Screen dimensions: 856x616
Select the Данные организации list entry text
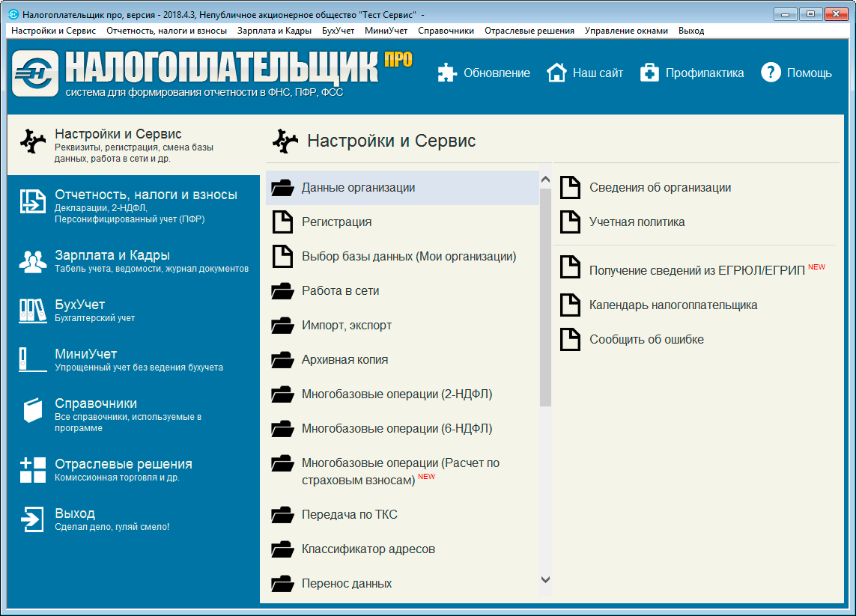[358, 188]
